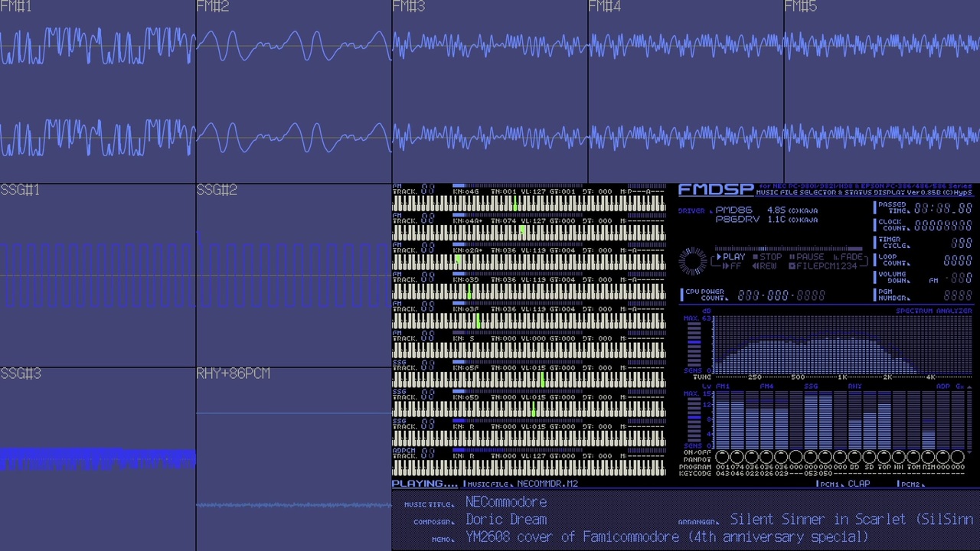Click the playback position progress bar
Viewport: 980px width, 551px height.
pyautogui.click(x=789, y=249)
